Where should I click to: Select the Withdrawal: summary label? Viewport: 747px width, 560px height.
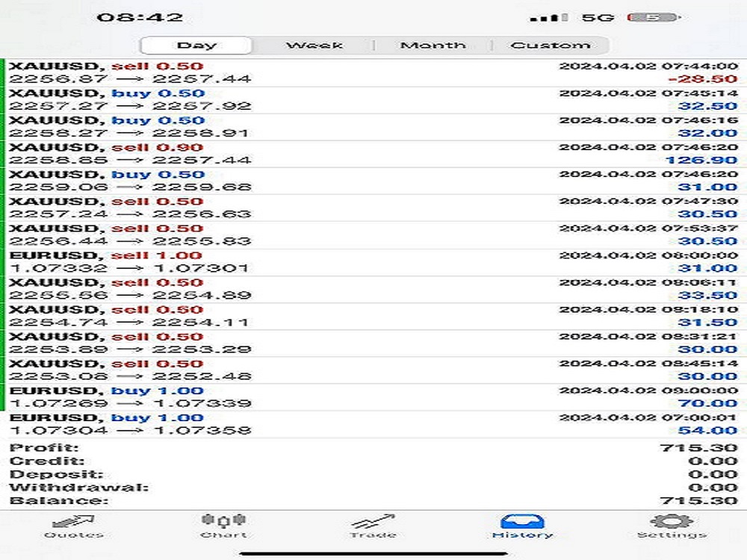click(79, 488)
